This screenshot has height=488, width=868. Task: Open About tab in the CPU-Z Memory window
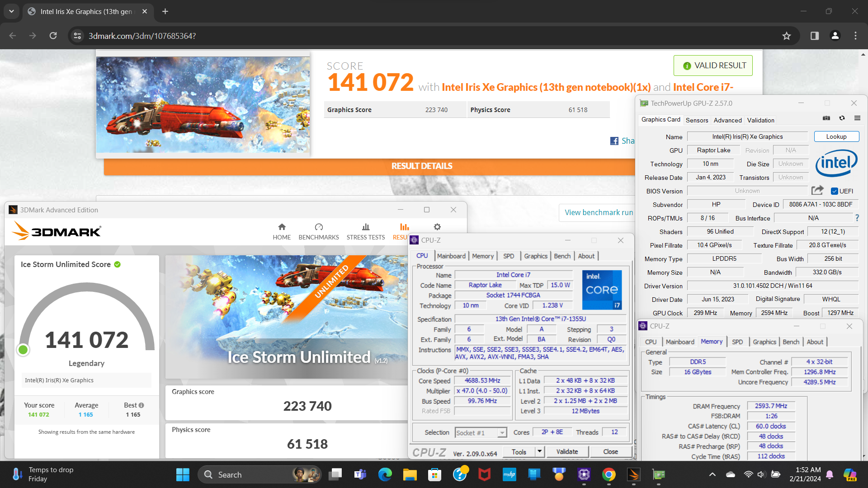[x=815, y=342]
